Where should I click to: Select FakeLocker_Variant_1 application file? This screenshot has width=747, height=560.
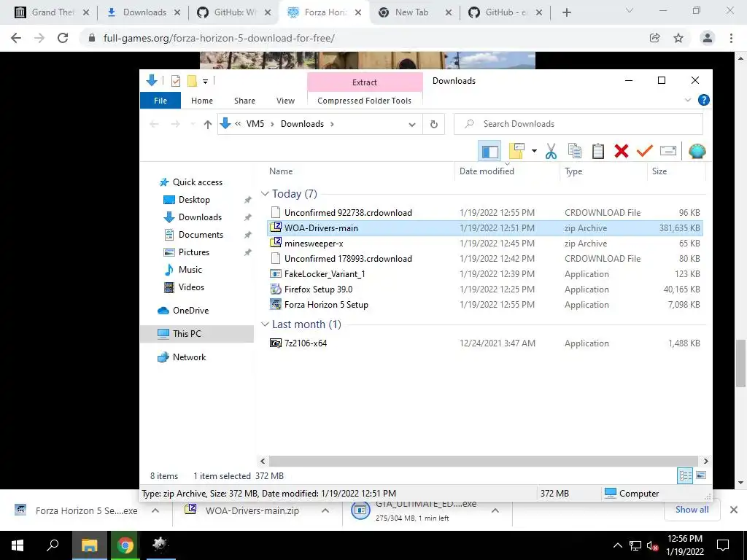click(485, 274)
